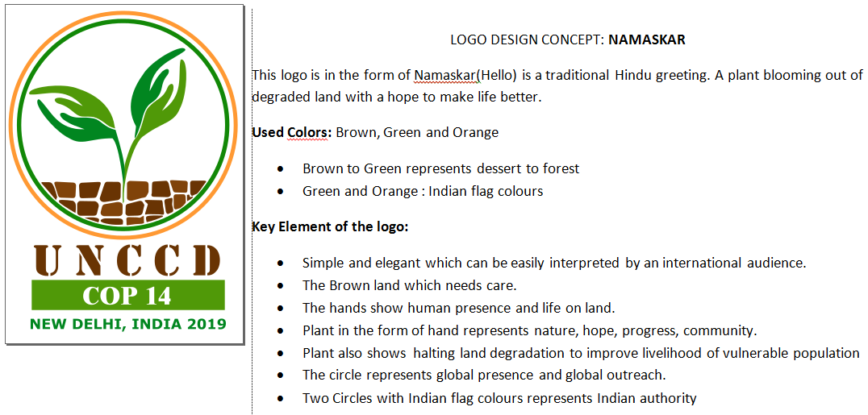Click the bold NAMASKAR word in the title

click(646, 39)
